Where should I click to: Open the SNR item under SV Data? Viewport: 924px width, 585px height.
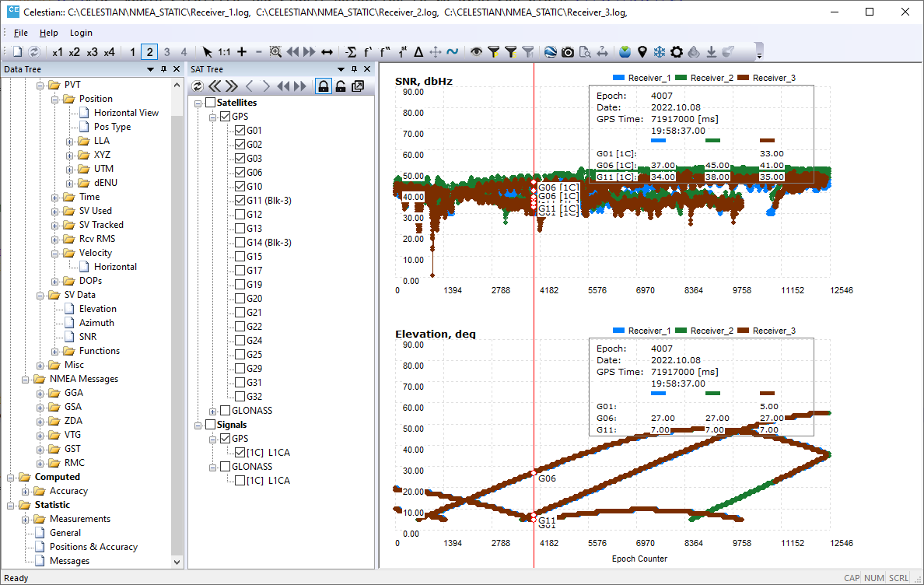tap(88, 337)
